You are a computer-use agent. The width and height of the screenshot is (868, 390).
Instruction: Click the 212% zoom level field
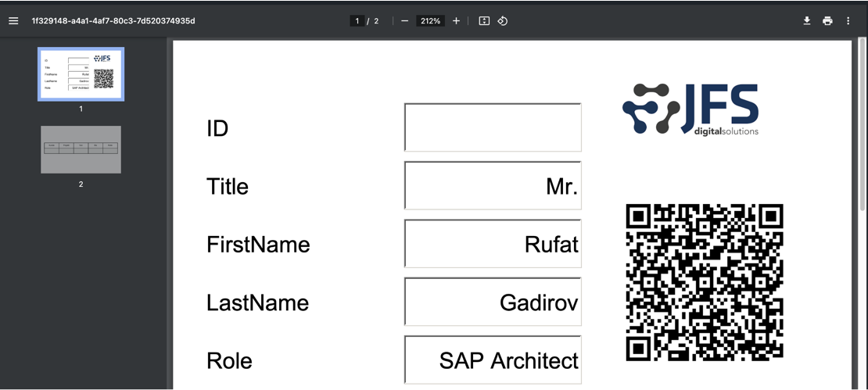[430, 21]
